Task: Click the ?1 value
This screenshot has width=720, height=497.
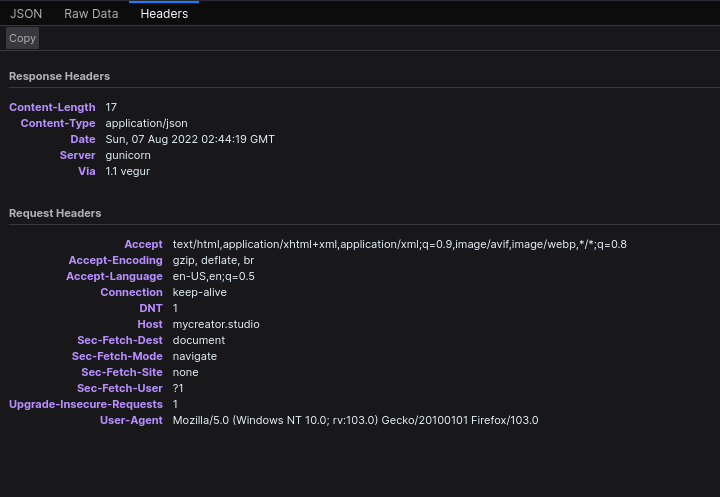Action: [x=178, y=388]
